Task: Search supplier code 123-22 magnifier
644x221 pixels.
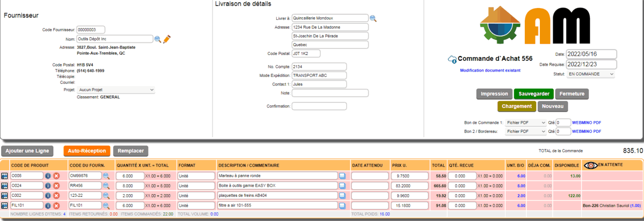Action: (x=106, y=195)
